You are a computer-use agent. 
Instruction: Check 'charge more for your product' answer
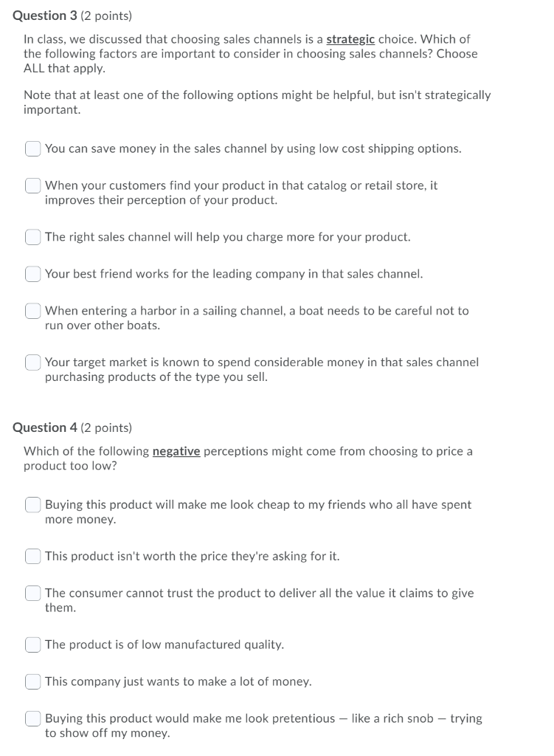32,237
